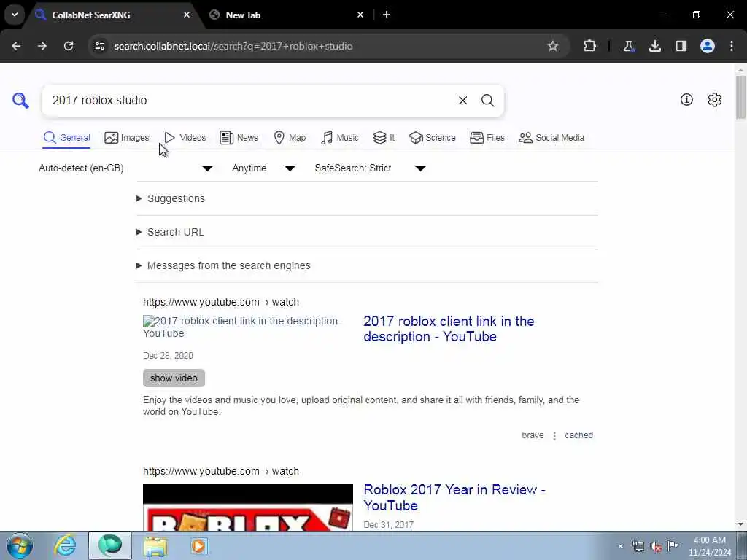
Task: Clear the search query with the X icon
Action: (462, 101)
